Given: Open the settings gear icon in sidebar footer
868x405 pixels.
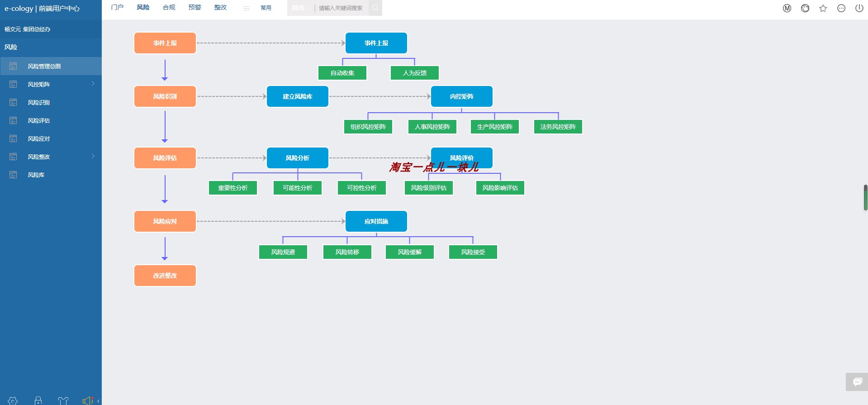Looking at the screenshot, I should [13, 401].
